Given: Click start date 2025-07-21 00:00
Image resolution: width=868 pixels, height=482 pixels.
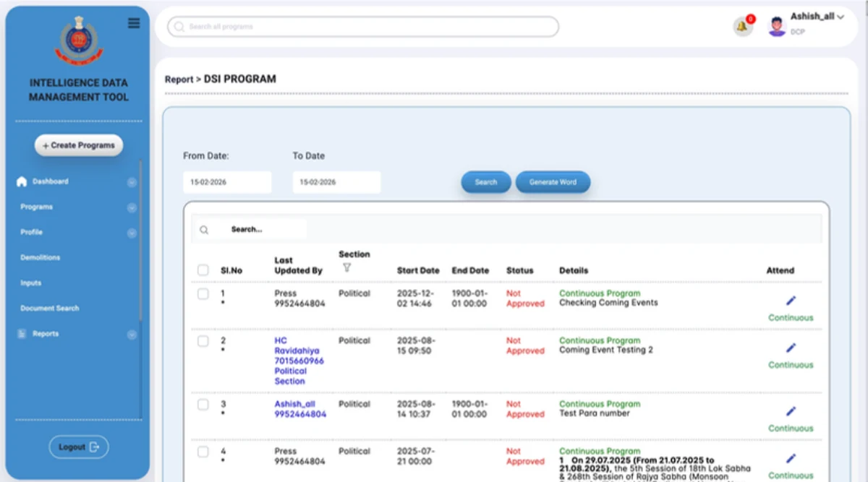Looking at the screenshot, I should pos(414,456).
